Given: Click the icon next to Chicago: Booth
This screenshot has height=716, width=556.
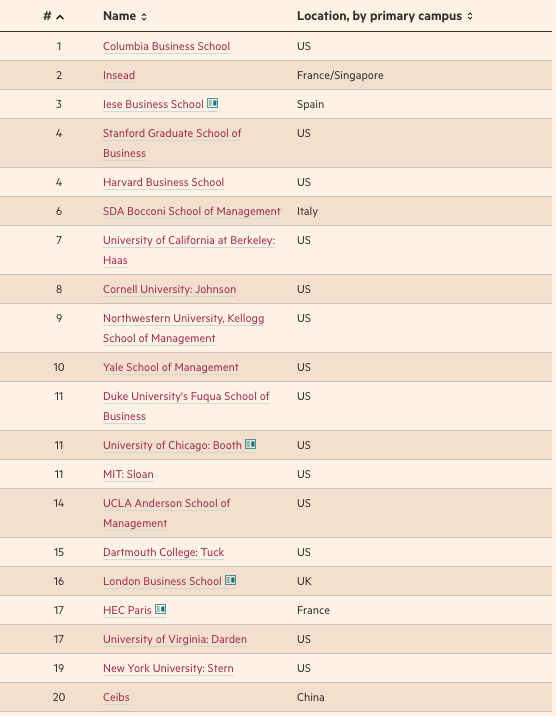Looking at the screenshot, I should click(251, 444).
